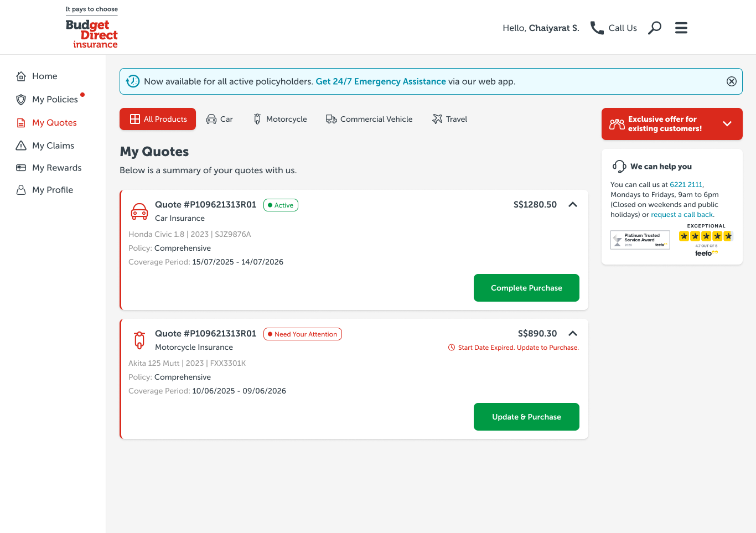Click coverage period 10/06/2025 - 09/06/2026
756x533 pixels.
coord(239,391)
